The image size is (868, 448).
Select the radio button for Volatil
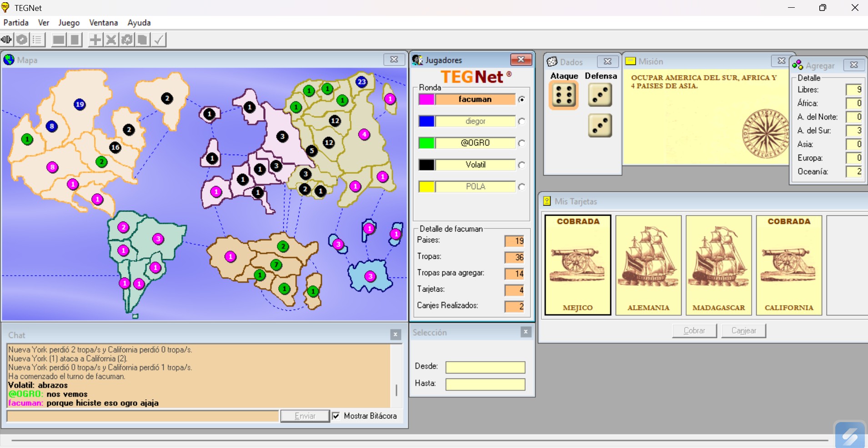522,165
